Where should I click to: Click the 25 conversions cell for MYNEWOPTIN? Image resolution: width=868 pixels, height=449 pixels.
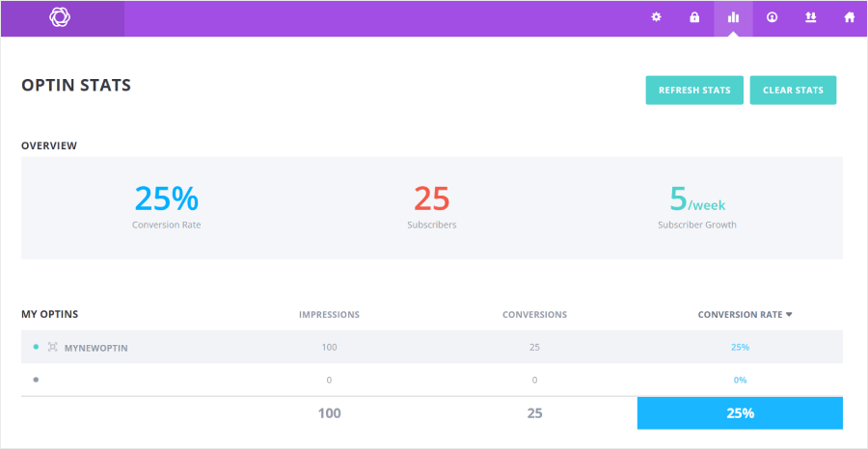point(534,347)
